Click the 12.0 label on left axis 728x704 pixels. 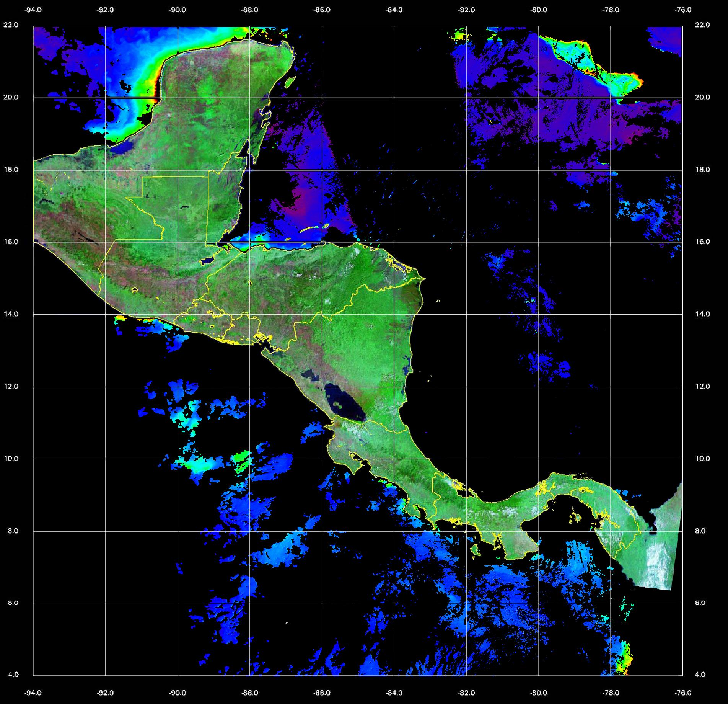coord(11,386)
